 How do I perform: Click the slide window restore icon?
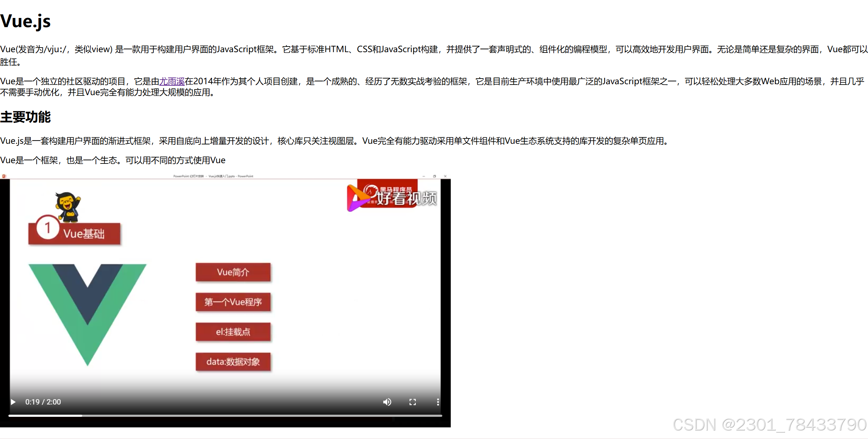pyautogui.click(x=435, y=176)
